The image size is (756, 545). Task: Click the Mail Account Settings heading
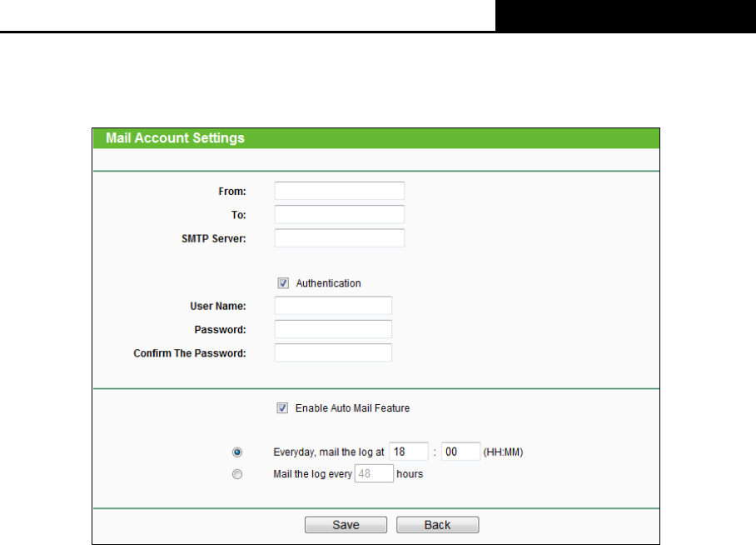175,138
